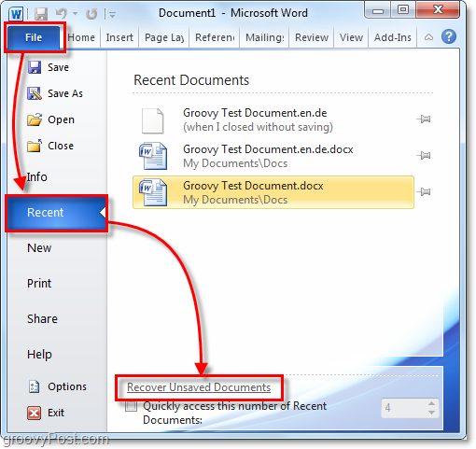
Task: Switch to the Mailings ribbon tab
Action: pyautogui.click(x=264, y=37)
